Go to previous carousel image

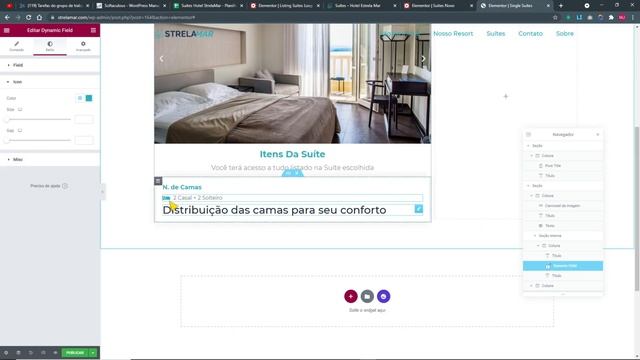[162, 58]
